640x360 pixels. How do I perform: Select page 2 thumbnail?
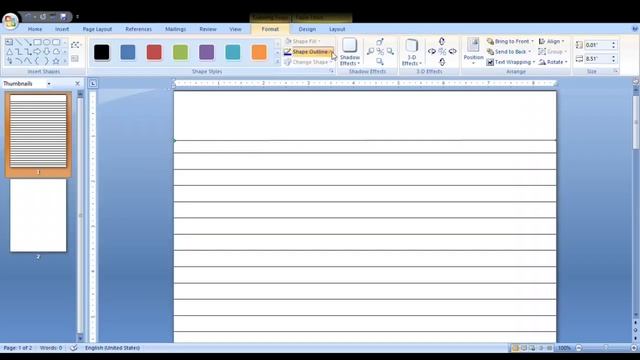click(x=38, y=216)
